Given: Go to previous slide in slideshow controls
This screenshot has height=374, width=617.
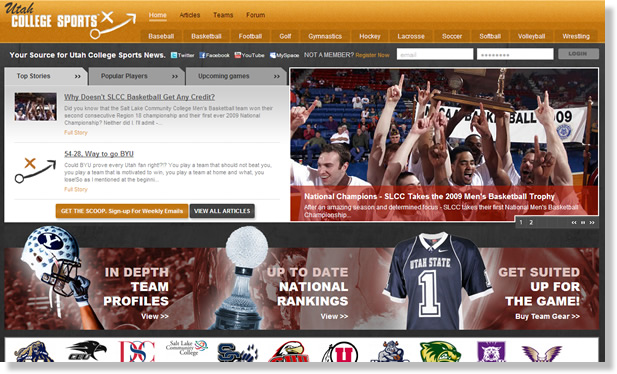Looking at the screenshot, I should point(574,222).
